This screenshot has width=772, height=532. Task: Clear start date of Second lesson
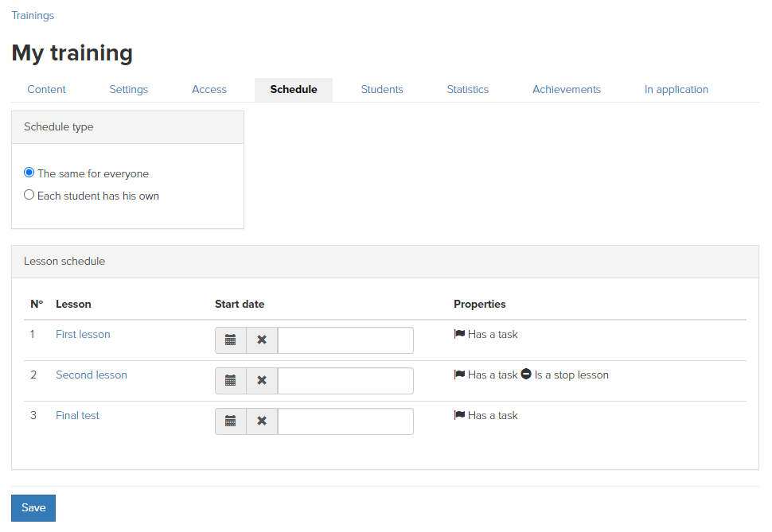coord(262,380)
